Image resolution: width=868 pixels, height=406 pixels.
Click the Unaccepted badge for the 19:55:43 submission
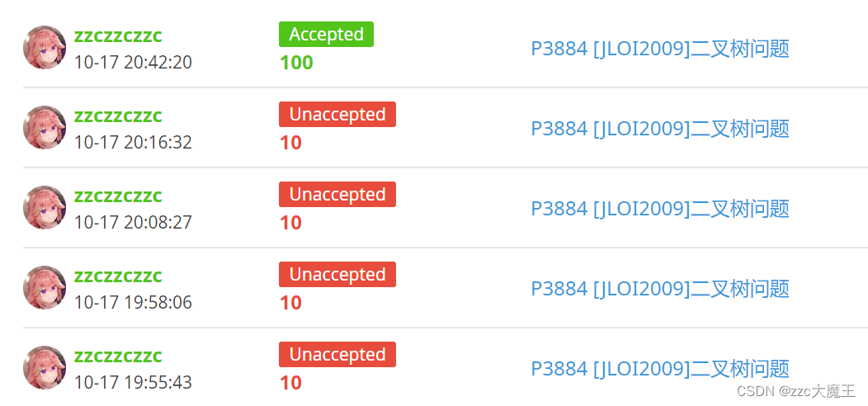click(x=337, y=355)
